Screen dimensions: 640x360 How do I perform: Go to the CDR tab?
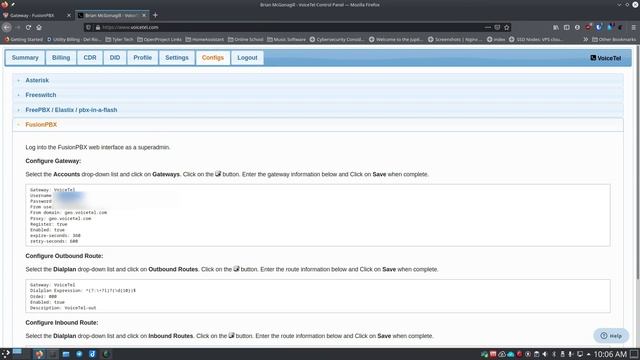point(90,58)
